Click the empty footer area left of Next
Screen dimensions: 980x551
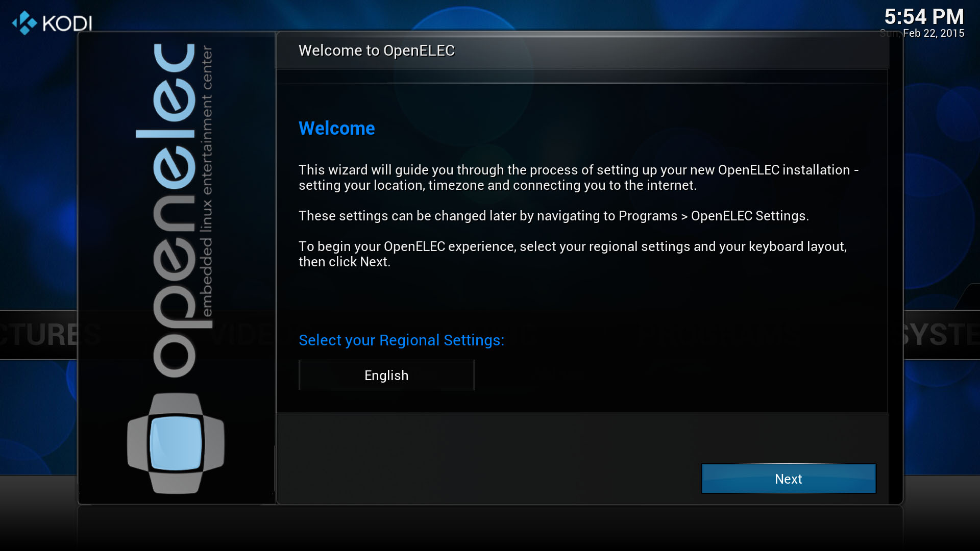pyautogui.click(x=485, y=459)
